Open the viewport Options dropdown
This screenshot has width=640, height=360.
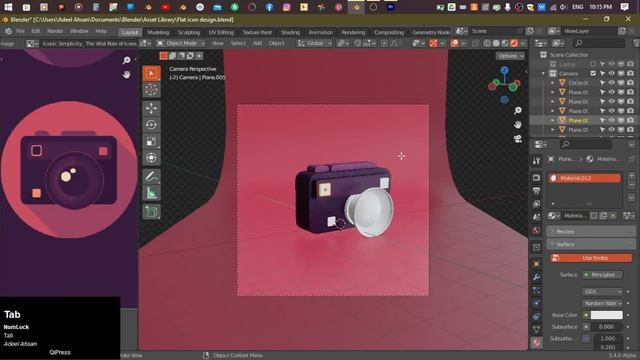510,56
